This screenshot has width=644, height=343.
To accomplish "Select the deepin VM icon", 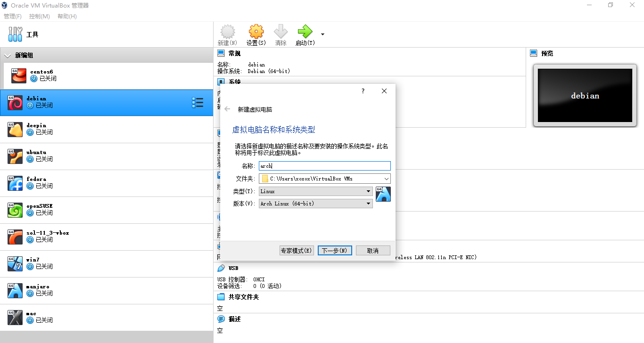I will pyautogui.click(x=15, y=130).
